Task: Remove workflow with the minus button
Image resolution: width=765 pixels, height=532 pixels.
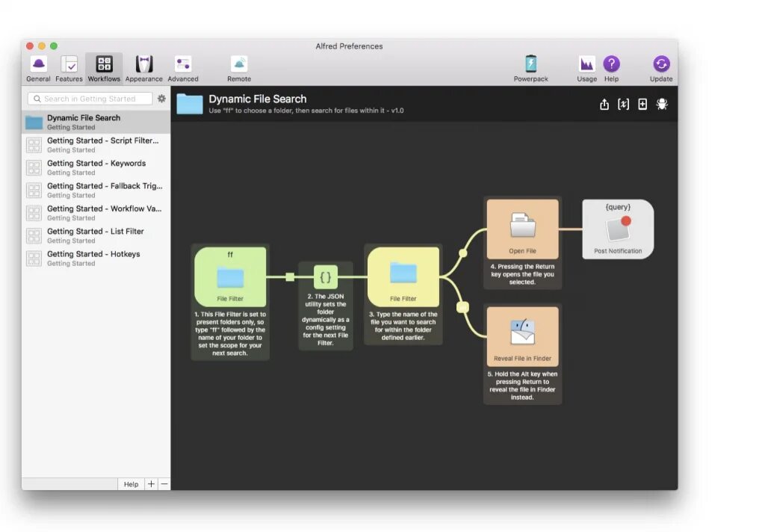Action: (164, 484)
